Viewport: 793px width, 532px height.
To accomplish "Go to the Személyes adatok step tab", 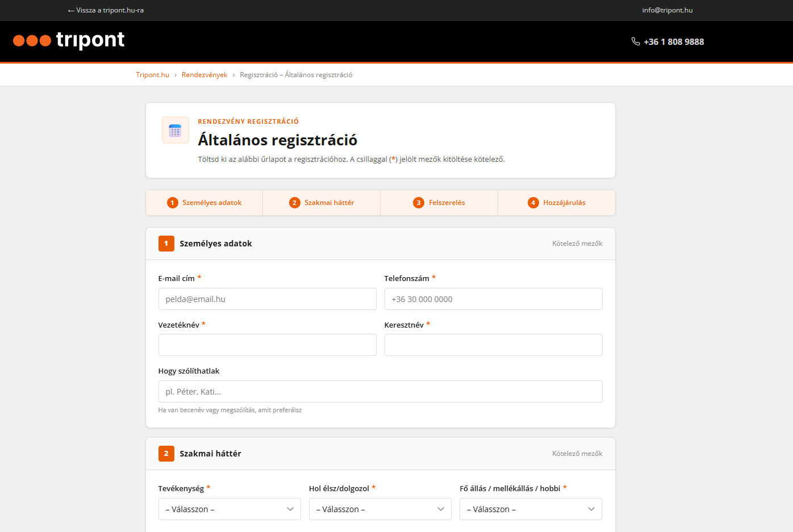I will click(x=204, y=203).
